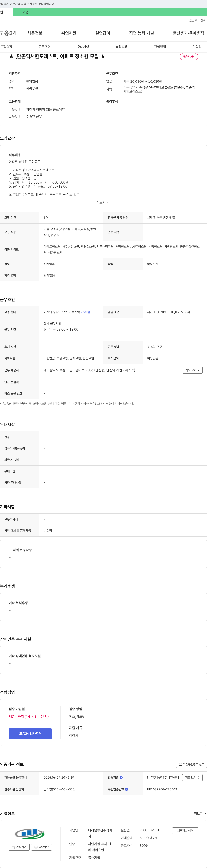The width and height of the screenshot is (207, 868).
Task: Click the 3개월 contract period text
Action: (x=86, y=312)
